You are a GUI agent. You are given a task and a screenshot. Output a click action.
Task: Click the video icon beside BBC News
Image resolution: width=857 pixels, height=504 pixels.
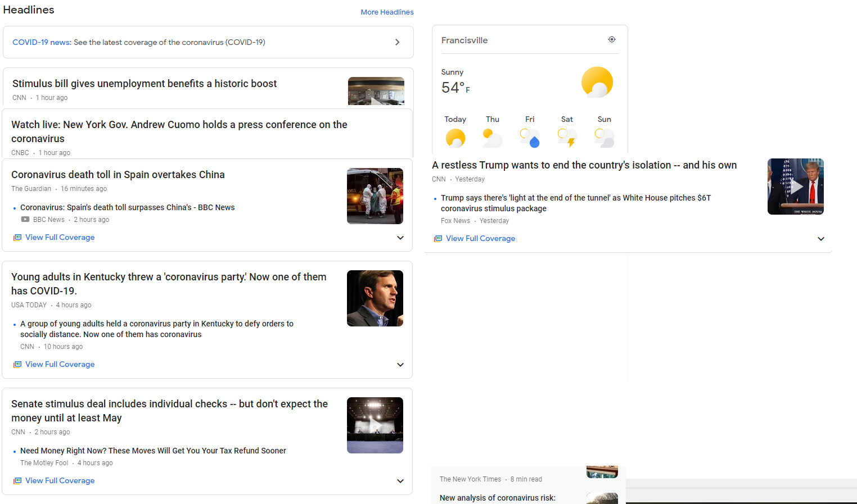25,220
